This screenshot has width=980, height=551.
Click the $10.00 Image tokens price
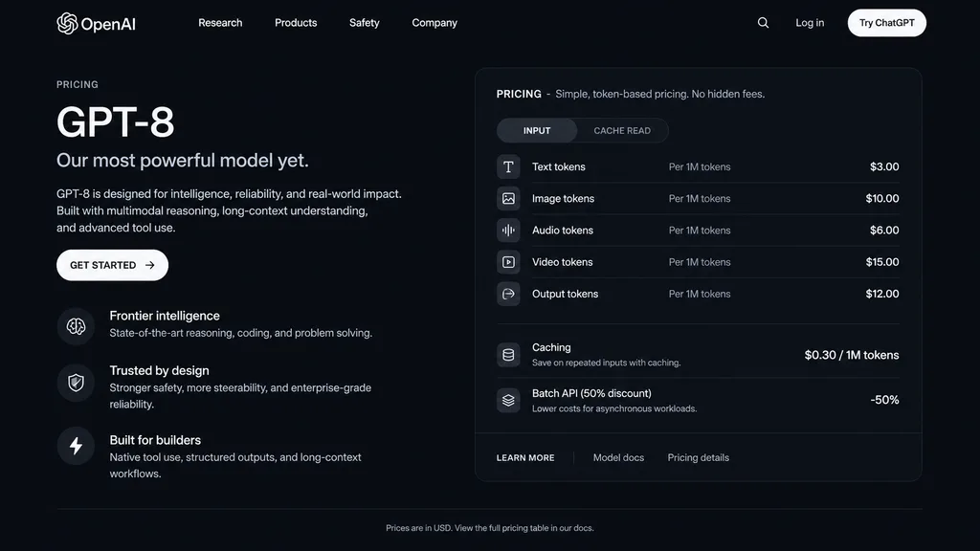tap(881, 199)
